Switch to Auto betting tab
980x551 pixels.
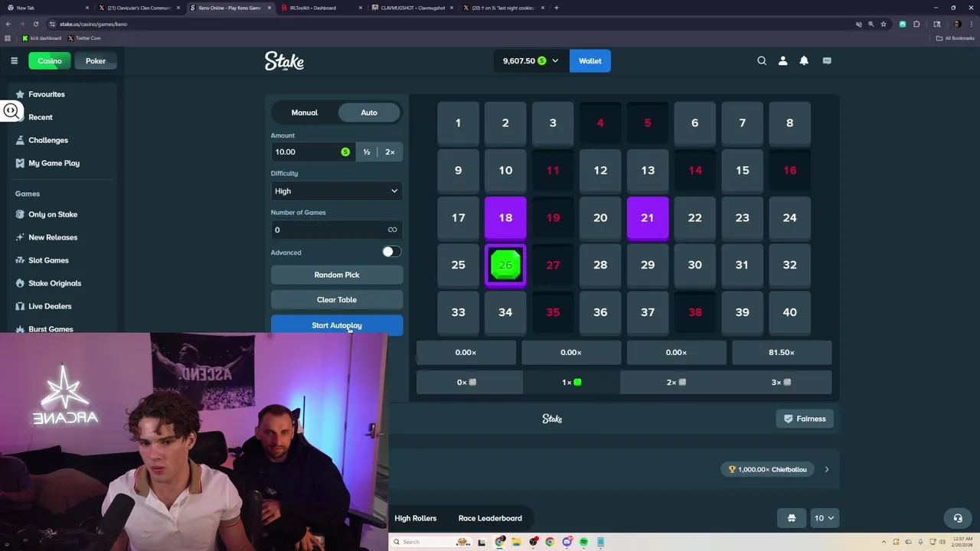click(x=369, y=112)
